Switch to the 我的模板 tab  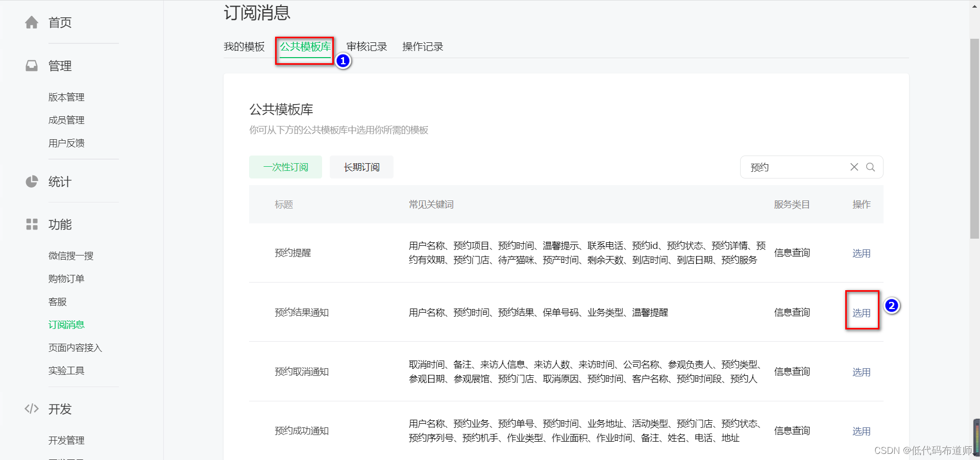[x=244, y=46]
